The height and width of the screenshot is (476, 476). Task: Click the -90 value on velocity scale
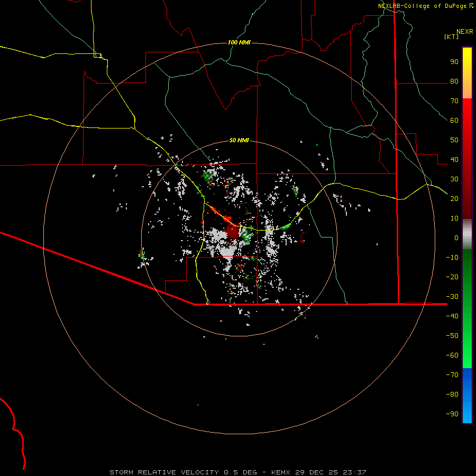pos(452,414)
